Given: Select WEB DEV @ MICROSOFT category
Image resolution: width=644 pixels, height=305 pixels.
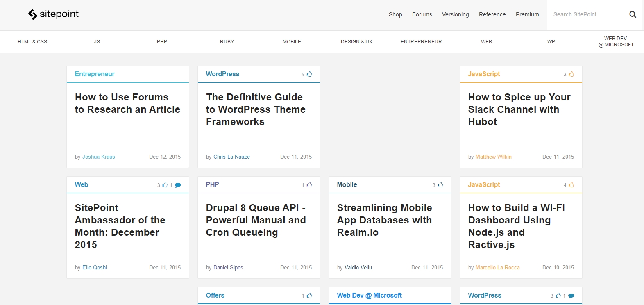Looking at the screenshot, I should point(616,42).
